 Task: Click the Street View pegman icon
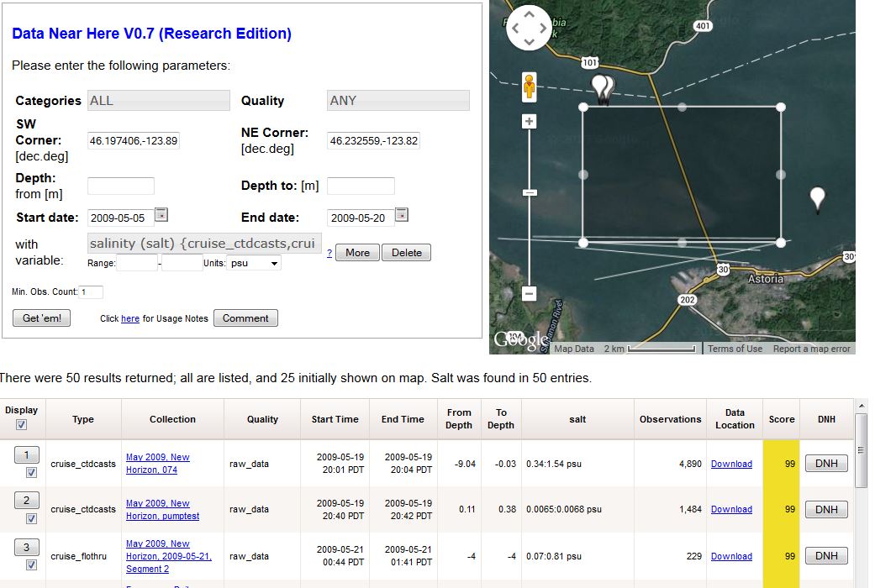(529, 87)
